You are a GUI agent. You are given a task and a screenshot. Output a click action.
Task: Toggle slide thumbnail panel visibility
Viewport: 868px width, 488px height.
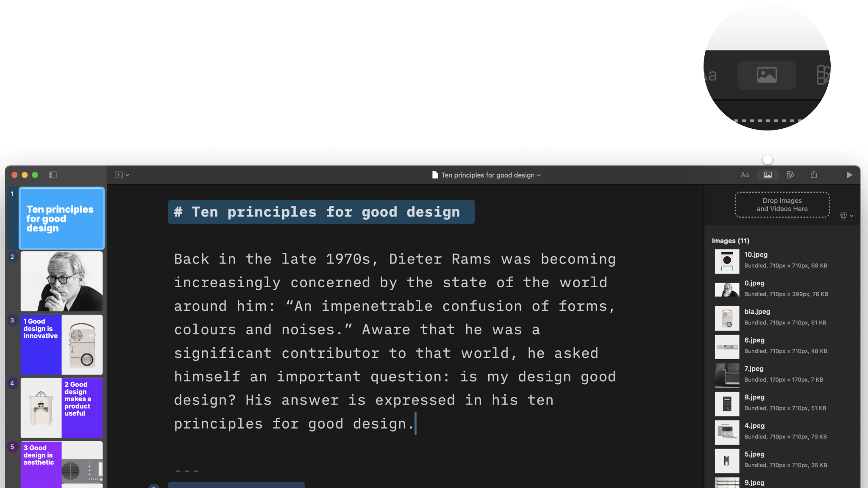[x=53, y=175]
